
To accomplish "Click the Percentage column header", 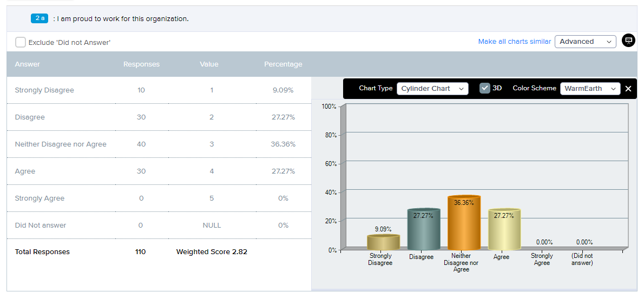I will point(283,64).
